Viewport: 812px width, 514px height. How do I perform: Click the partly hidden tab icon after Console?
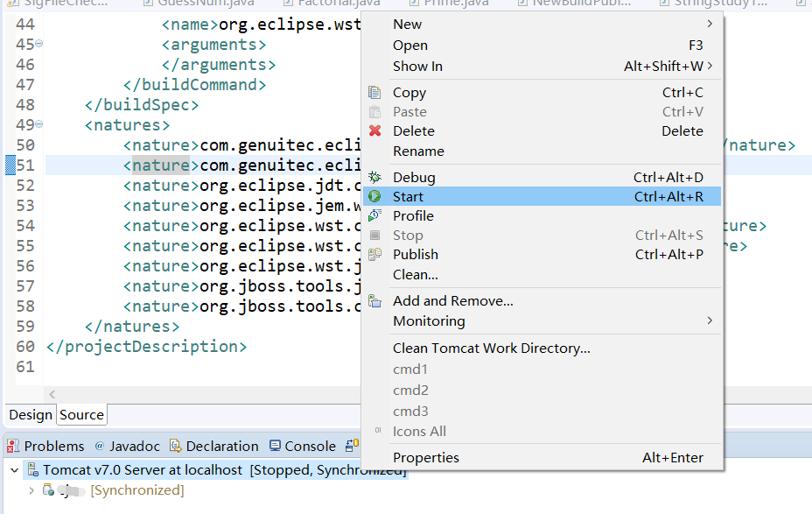(352, 445)
